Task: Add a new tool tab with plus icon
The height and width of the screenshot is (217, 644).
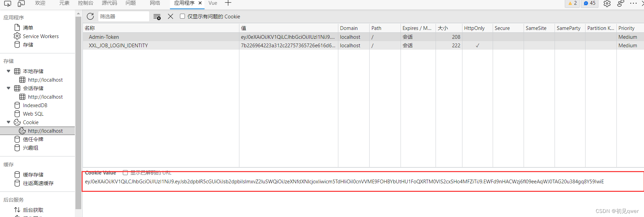Action: point(228,3)
